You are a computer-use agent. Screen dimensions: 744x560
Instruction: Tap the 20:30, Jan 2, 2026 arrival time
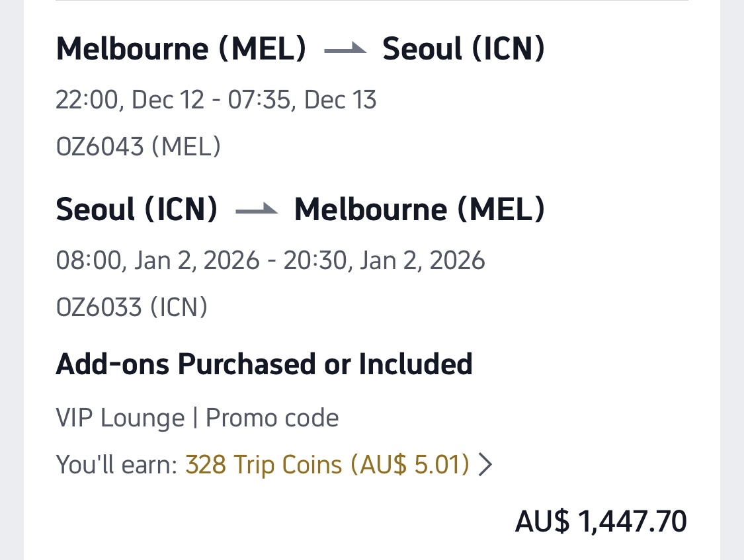[384, 260]
